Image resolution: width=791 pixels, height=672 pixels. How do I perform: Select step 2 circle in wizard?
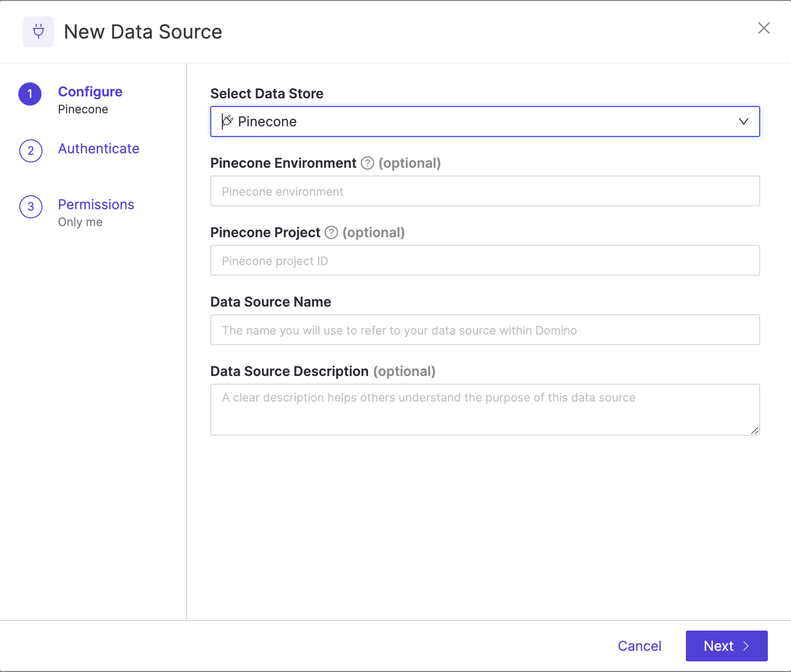31,151
